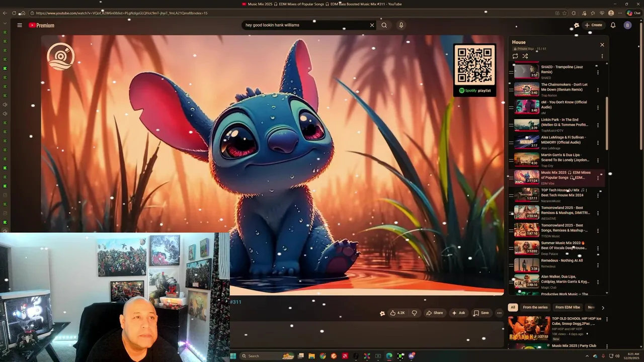The image size is (644, 362).
Task: Close the House playlist panel
Action: tap(602, 45)
